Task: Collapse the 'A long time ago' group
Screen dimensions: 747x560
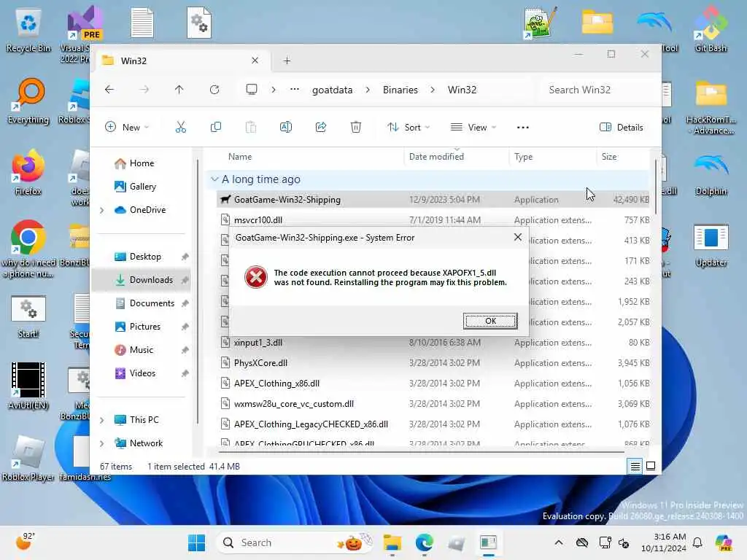Action: pos(214,179)
